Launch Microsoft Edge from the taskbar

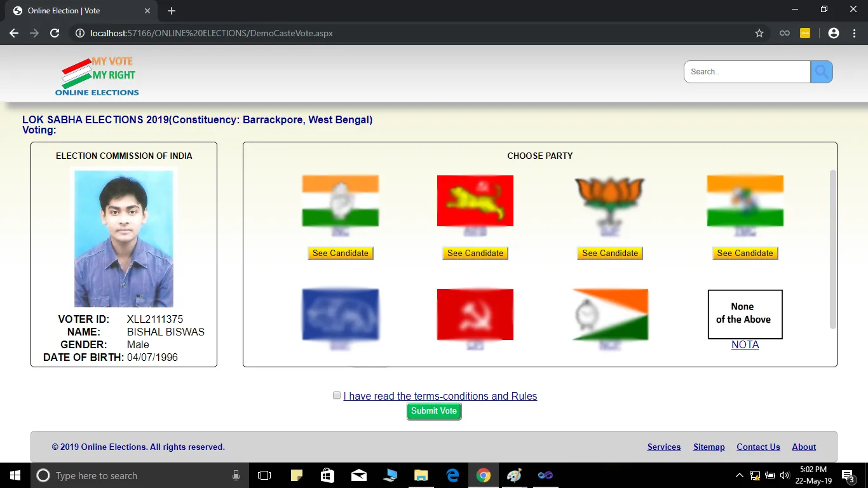[452, 475]
